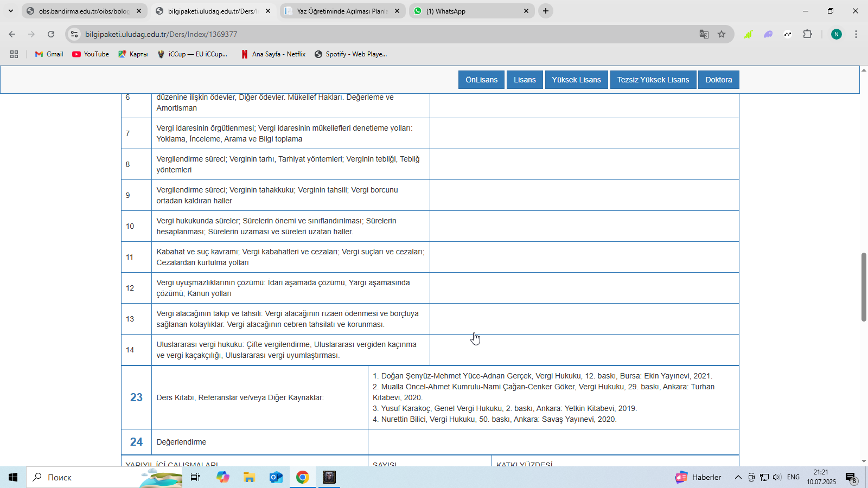Open the tab search dropdown arrow

(10, 11)
